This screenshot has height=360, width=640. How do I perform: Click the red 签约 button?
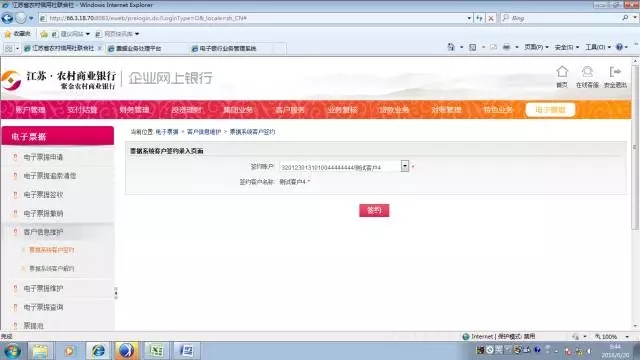pos(374,210)
